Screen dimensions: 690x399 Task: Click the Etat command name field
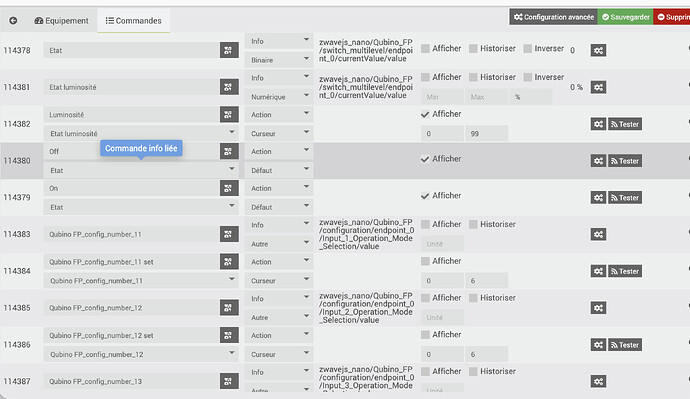[x=132, y=50]
